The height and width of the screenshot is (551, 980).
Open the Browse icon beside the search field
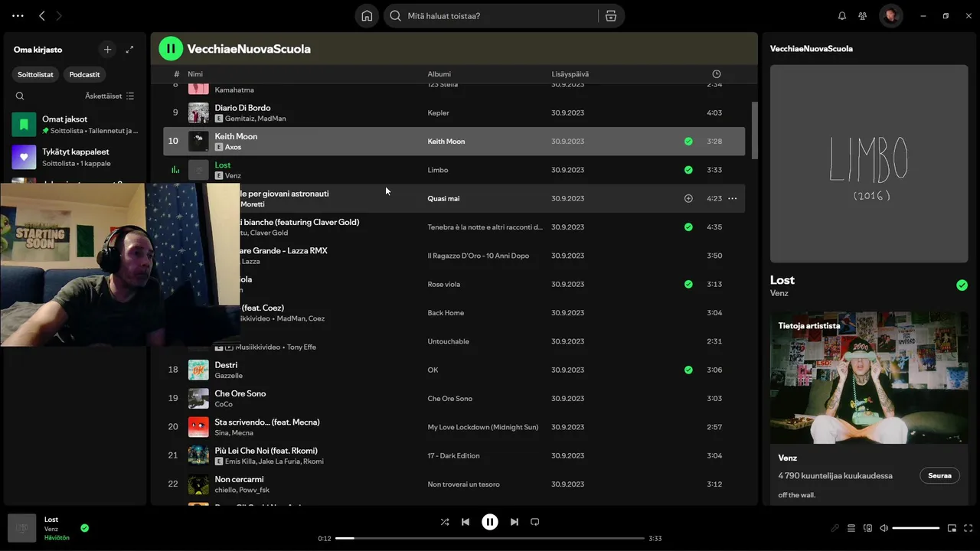coord(610,16)
